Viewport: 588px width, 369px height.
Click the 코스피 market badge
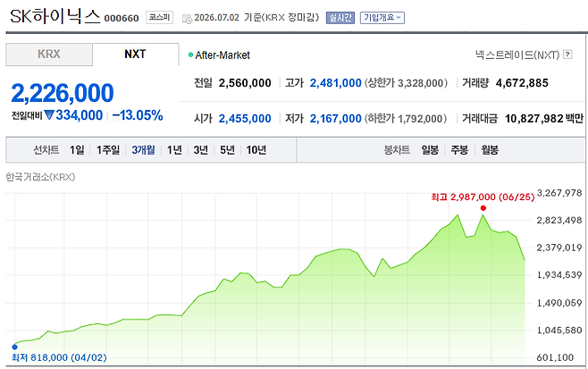159,17
